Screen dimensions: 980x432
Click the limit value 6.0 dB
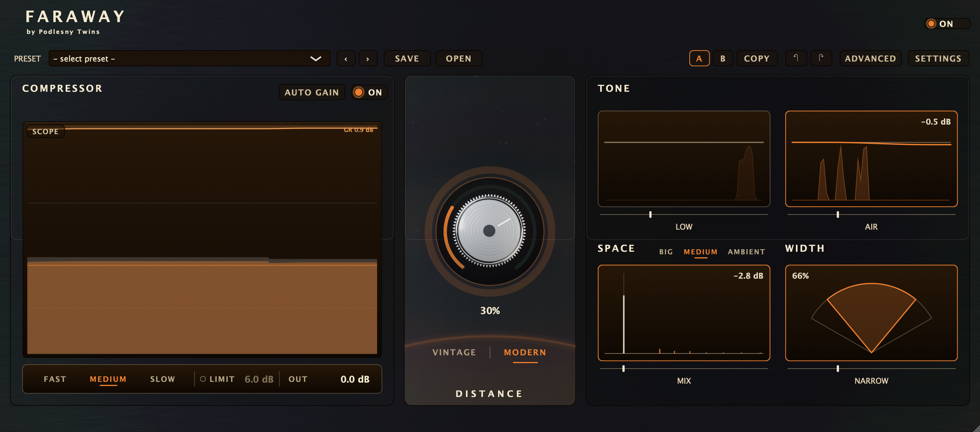[x=259, y=379]
